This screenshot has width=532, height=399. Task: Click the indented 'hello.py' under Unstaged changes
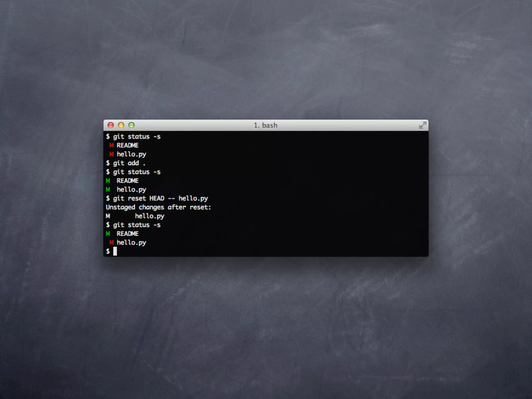point(149,216)
